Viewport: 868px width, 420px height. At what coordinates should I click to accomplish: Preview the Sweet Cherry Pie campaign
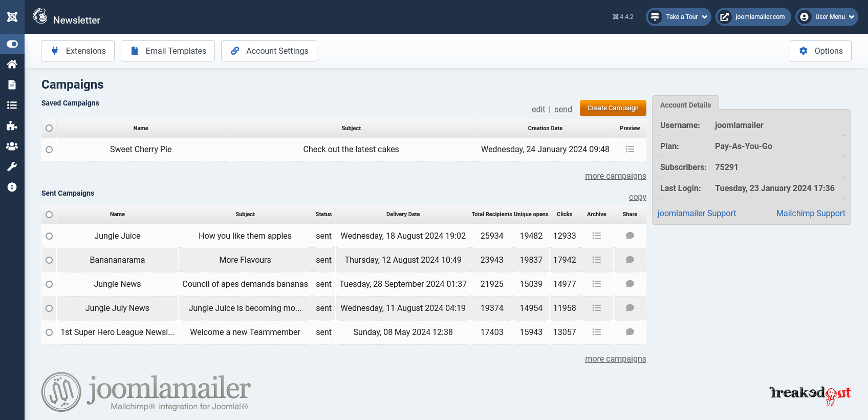coord(630,149)
